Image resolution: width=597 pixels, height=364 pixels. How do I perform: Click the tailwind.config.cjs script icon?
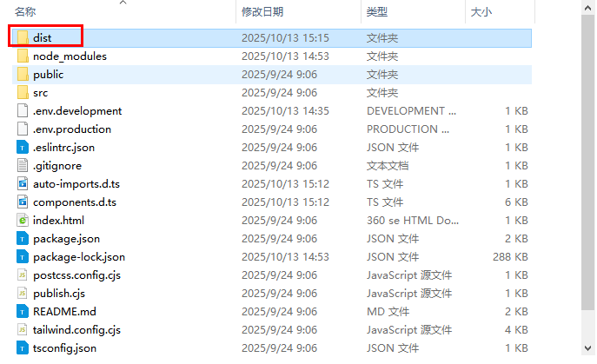click(x=23, y=330)
